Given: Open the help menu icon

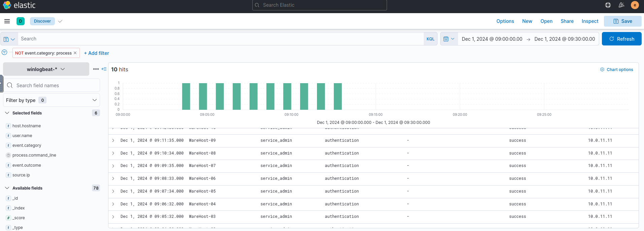Looking at the screenshot, I should 608,5.
